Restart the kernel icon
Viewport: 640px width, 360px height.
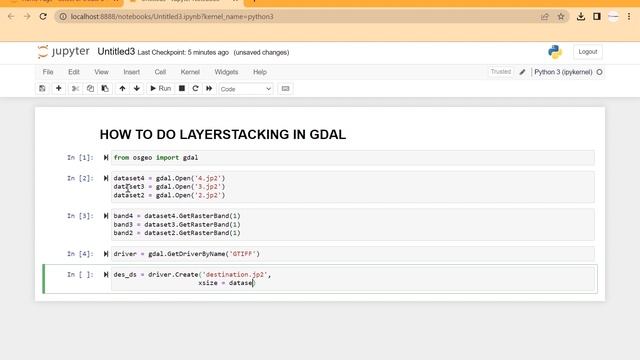pyautogui.click(x=196, y=89)
